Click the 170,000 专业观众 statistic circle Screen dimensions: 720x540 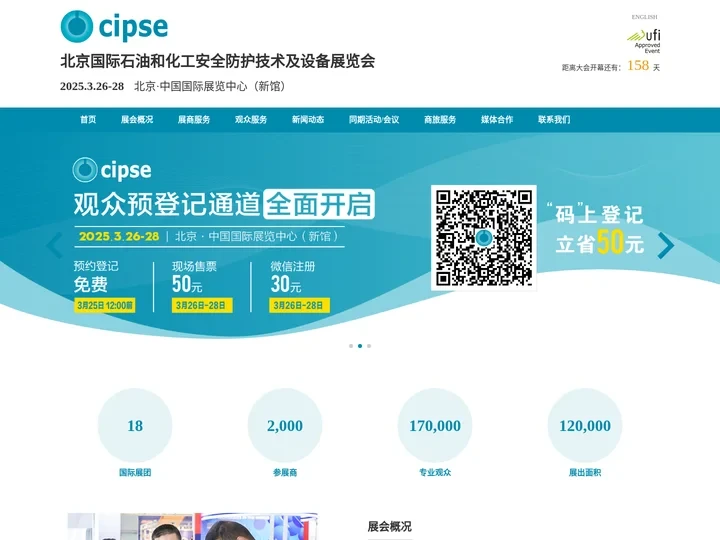[435, 425]
